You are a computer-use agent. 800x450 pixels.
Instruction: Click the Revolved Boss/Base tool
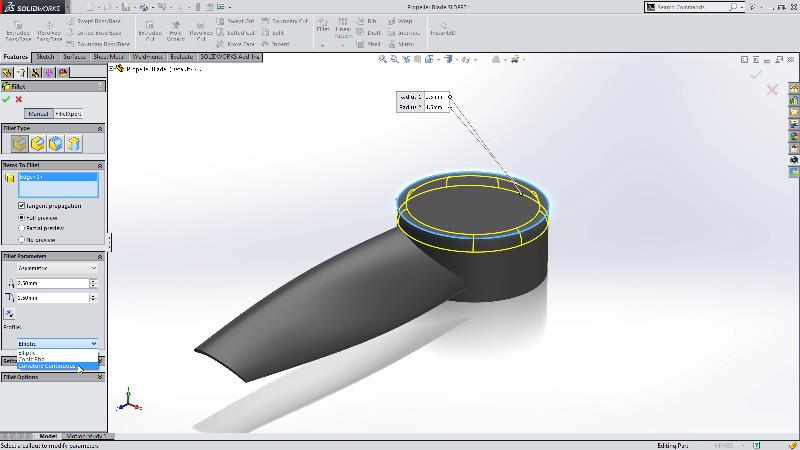point(49,32)
